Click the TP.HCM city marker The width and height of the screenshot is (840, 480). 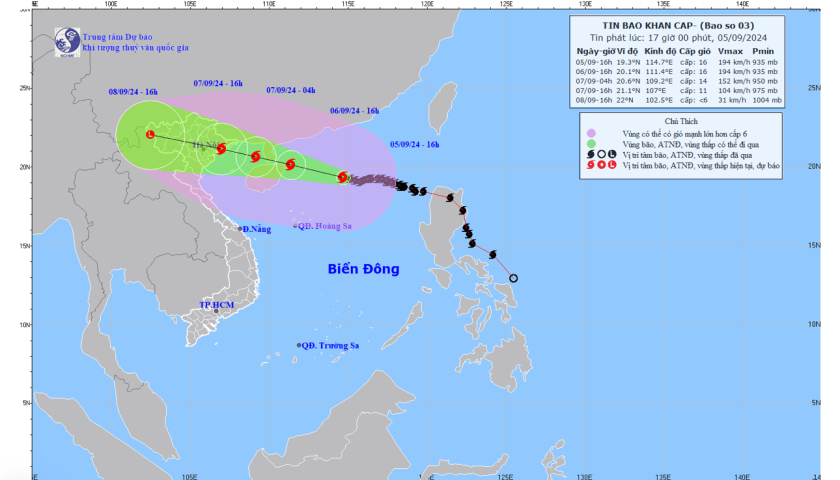(x=216, y=311)
